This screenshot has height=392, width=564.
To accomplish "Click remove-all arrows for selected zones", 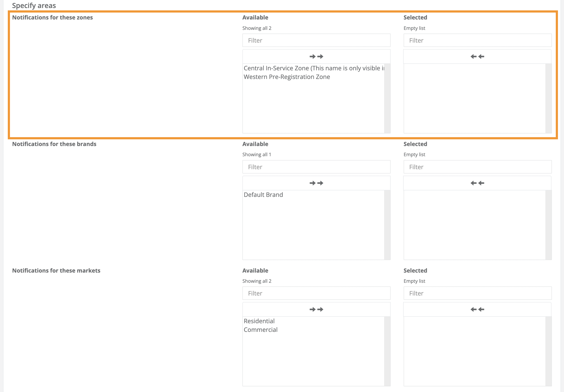I will pyautogui.click(x=477, y=56).
